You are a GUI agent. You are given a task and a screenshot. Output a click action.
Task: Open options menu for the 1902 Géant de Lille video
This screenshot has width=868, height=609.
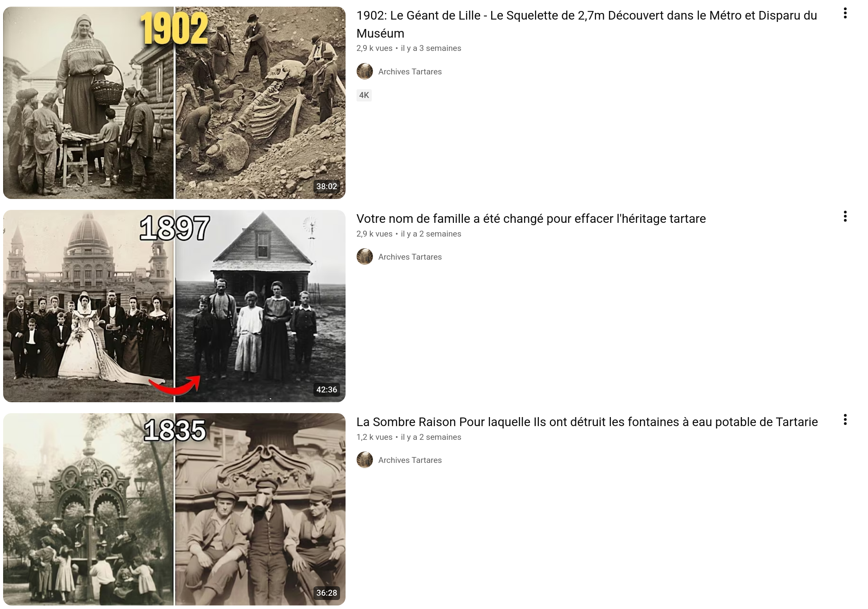(x=845, y=13)
